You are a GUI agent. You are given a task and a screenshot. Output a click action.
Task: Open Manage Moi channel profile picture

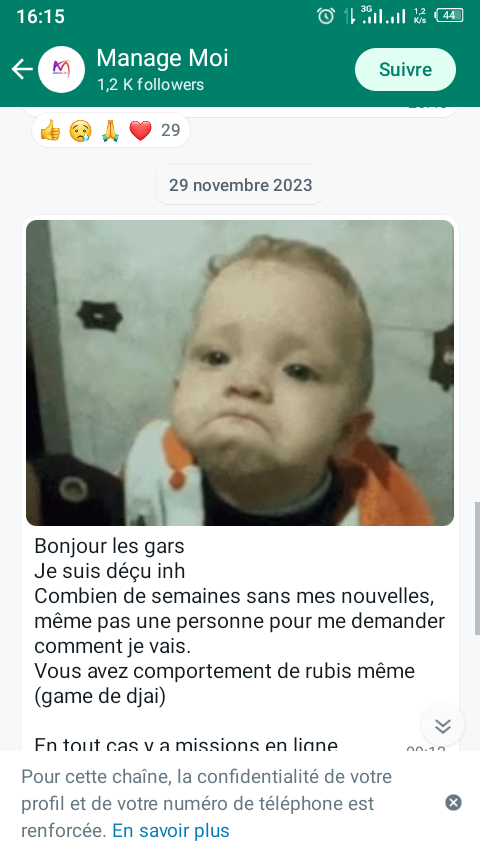[61, 69]
